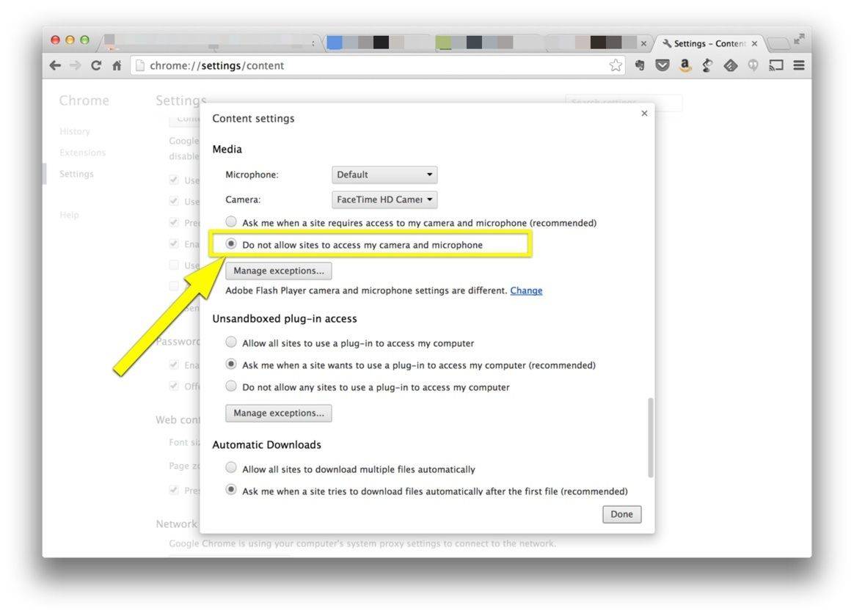The height and width of the screenshot is (616, 854).
Task: Choose 'Allow all sites to use a plug-in'
Action: (231, 342)
